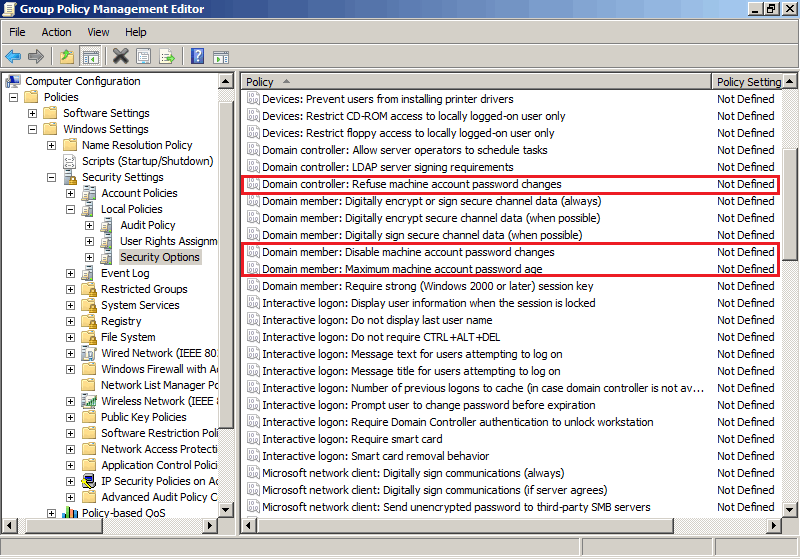Open the Action menu
The height and width of the screenshot is (559, 800).
[56, 32]
